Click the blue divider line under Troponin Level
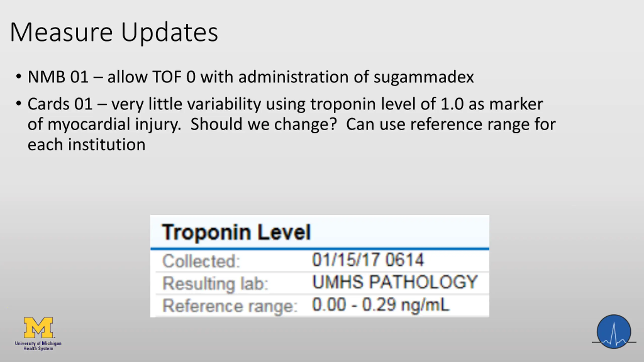The width and height of the screenshot is (644, 362). click(320, 249)
